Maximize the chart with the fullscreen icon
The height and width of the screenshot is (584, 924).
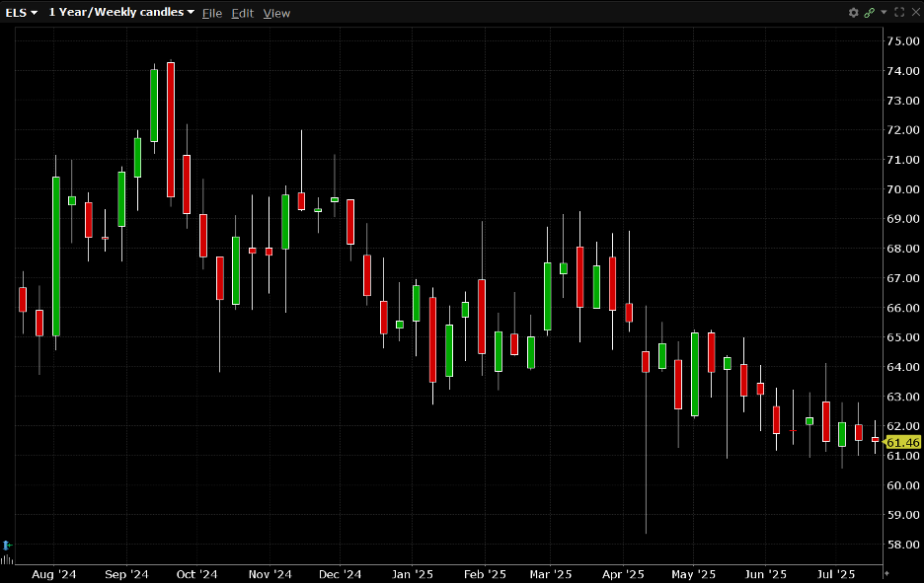(x=898, y=13)
